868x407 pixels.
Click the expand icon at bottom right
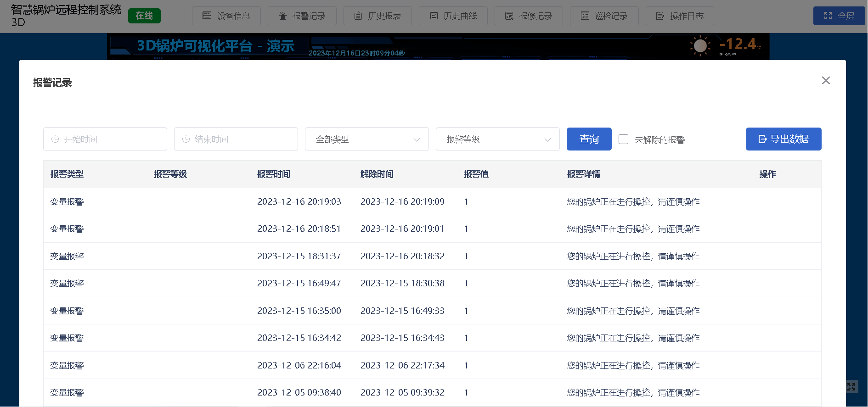(851, 387)
